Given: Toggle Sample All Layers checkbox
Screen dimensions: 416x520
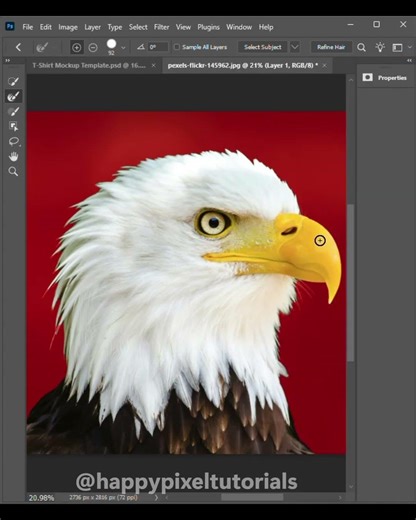Looking at the screenshot, I should click(x=177, y=47).
